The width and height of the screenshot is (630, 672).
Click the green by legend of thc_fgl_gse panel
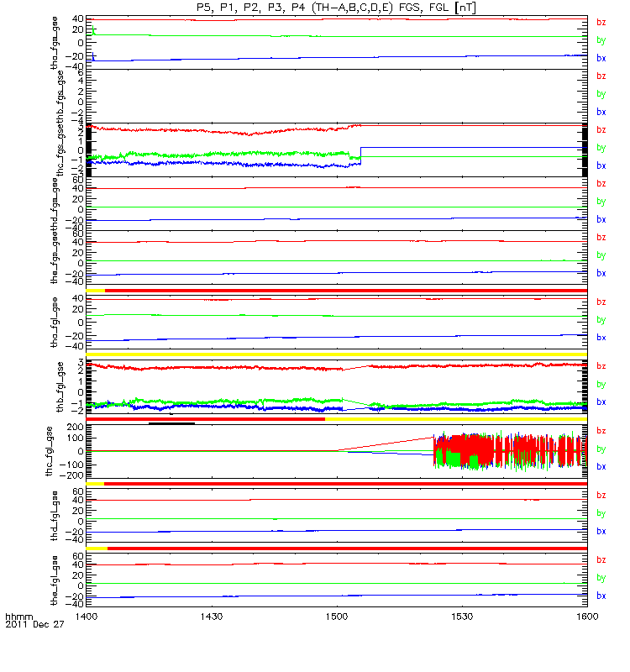pyautogui.click(x=601, y=449)
